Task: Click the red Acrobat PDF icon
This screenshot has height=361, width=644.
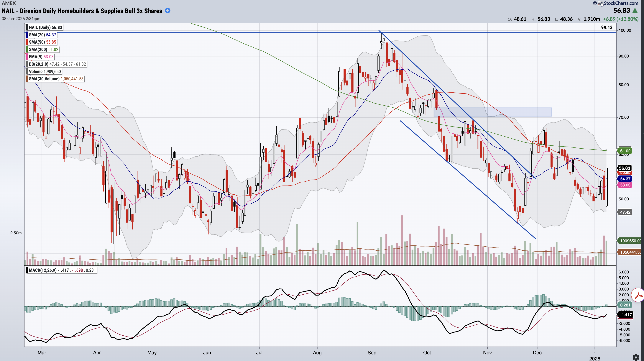Action: [x=638, y=295]
